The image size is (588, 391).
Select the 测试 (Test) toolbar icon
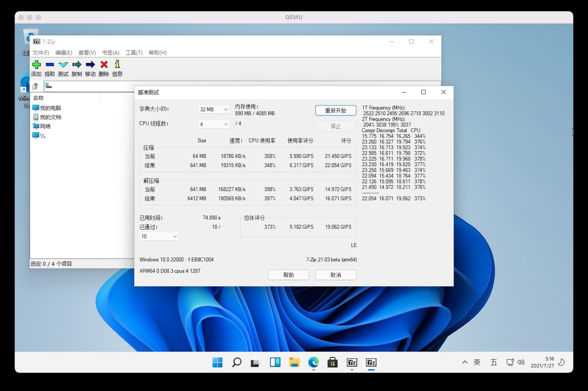[x=63, y=68]
